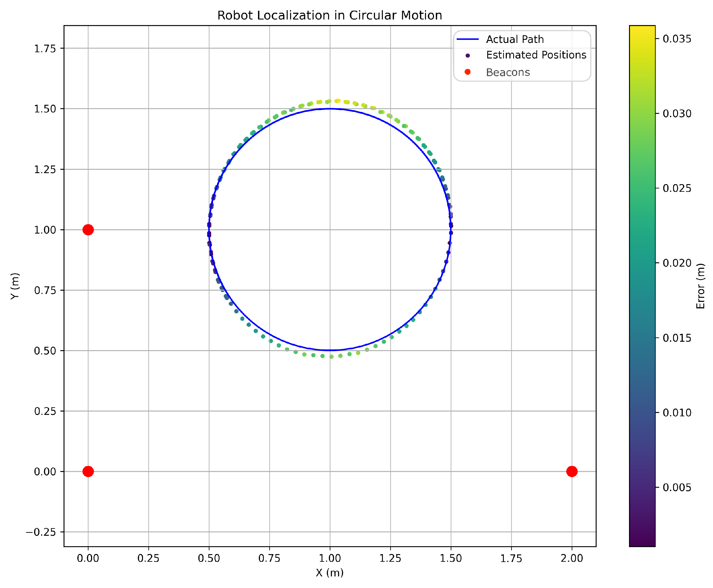713x588 pixels.
Task: Click the red Beacons legend marker
Action: tap(468, 72)
